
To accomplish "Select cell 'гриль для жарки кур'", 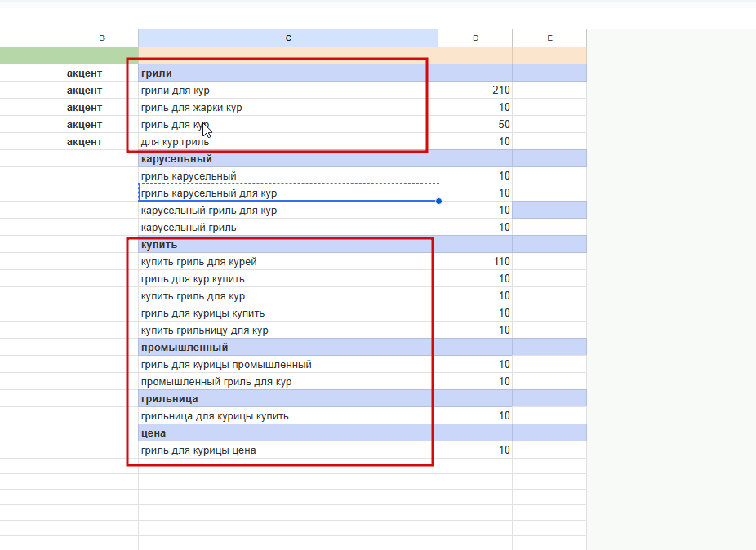I will 288,108.
